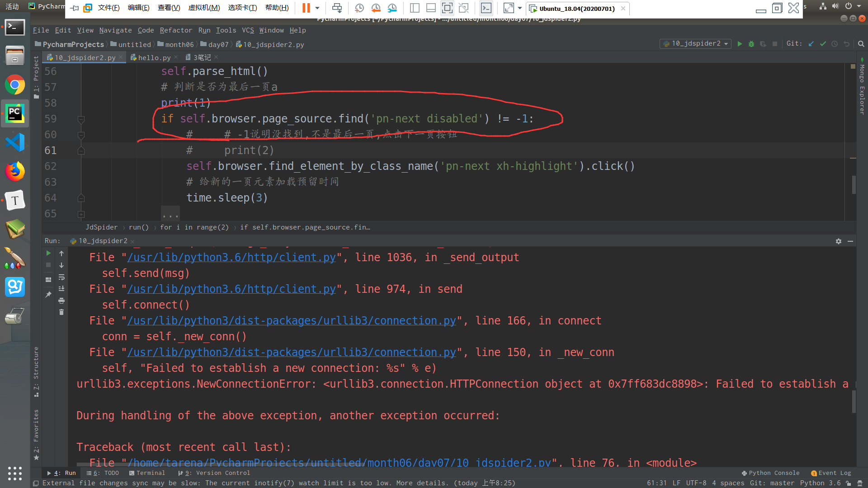Switch to the hello.py editor tab

tap(154, 57)
